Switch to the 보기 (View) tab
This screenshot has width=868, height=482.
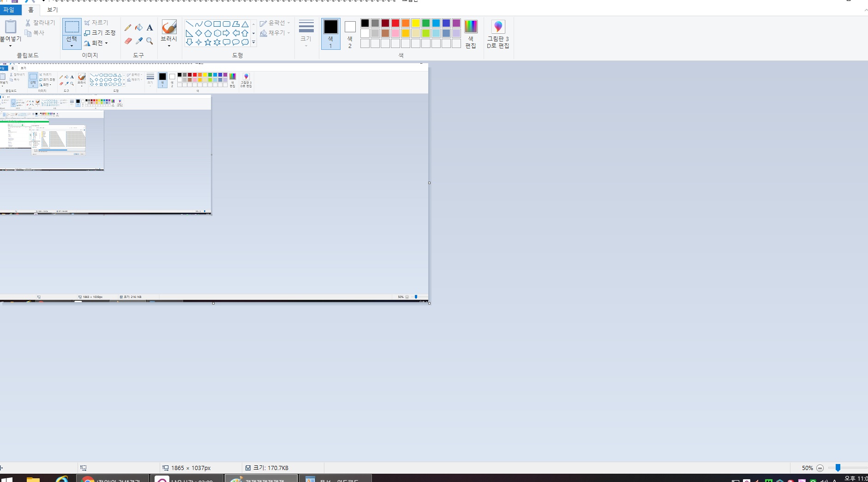coord(52,10)
